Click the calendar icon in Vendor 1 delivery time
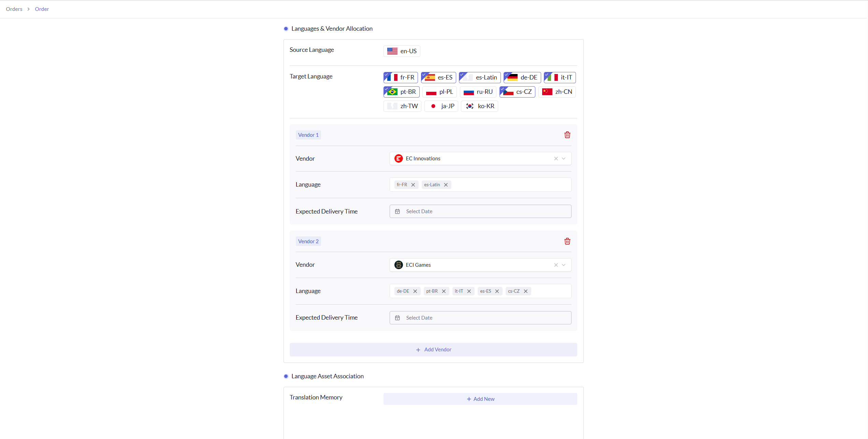868x439 pixels. (x=397, y=211)
